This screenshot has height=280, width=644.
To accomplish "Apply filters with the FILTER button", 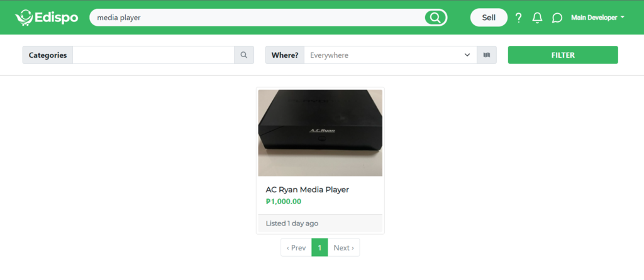I will 563,55.
